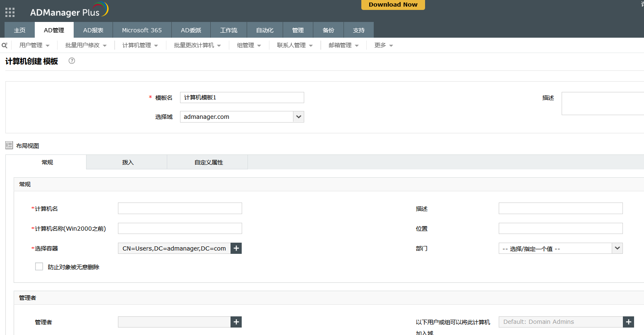
Task: Click the 计算机名 input field
Action: click(x=180, y=208)
